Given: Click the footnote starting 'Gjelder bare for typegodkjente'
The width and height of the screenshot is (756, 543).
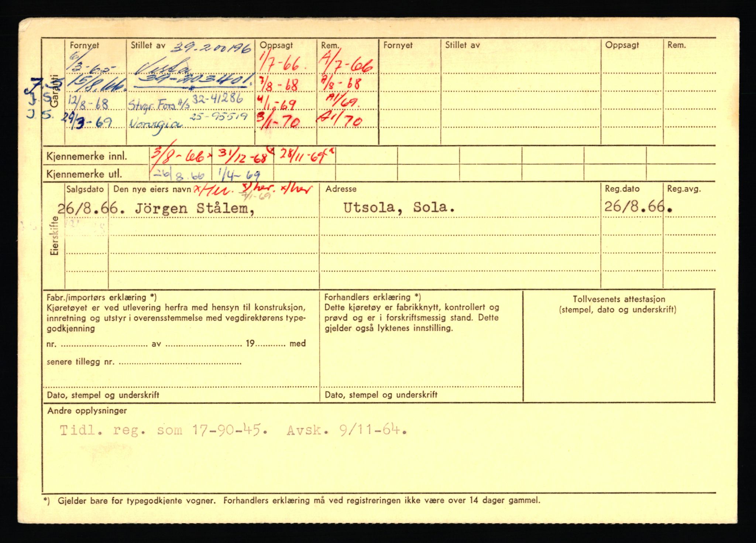Looking at the screenshot, I should point(299,501).
